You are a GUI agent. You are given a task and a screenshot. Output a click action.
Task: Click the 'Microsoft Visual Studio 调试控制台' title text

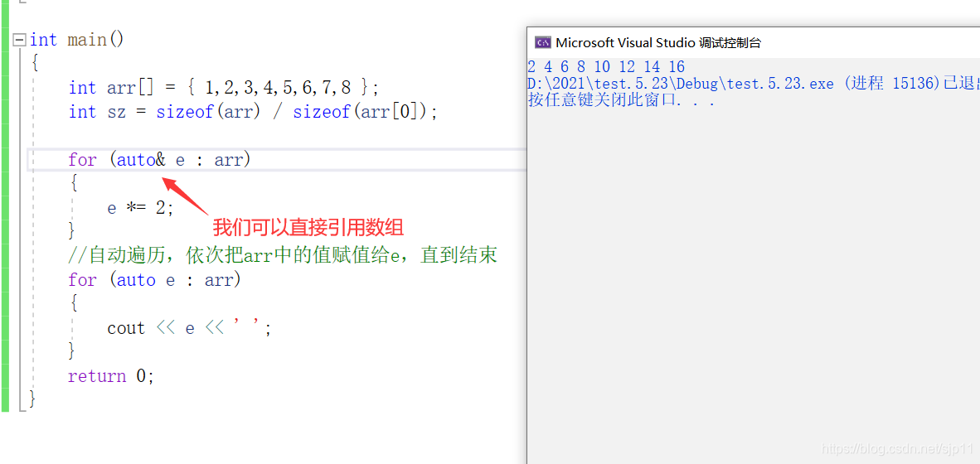[658, 43]
